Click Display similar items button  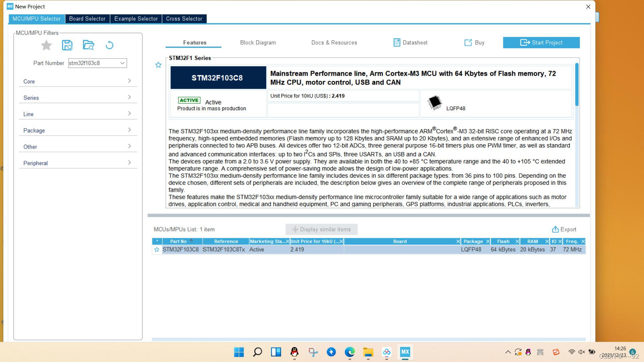(x=321, y=230)
